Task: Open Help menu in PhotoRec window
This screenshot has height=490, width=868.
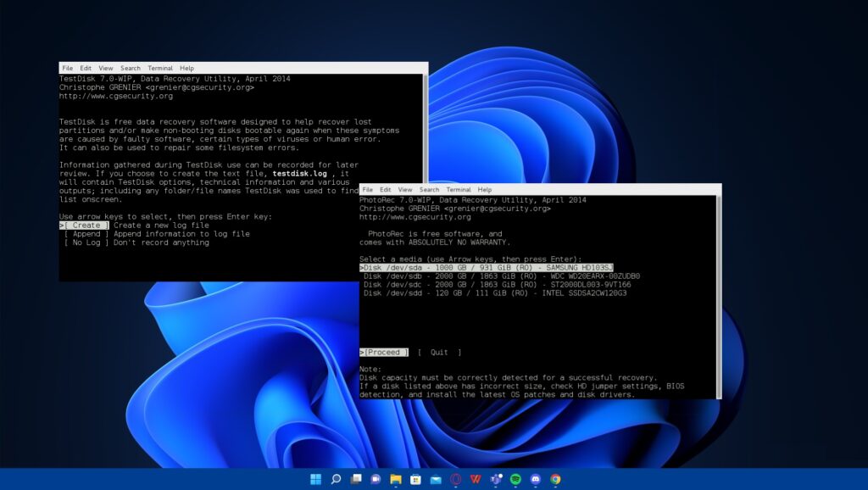Action: 485,189
